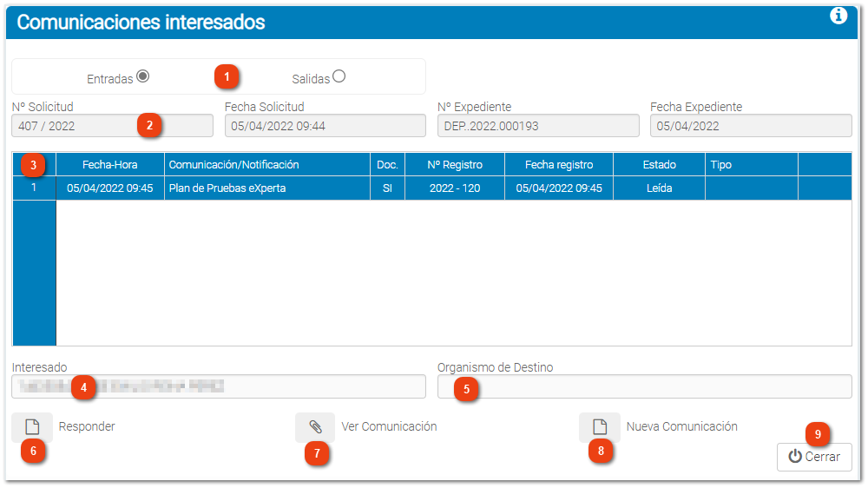
Task: Click the Tipo column header
Action: (x=752, y=164)
